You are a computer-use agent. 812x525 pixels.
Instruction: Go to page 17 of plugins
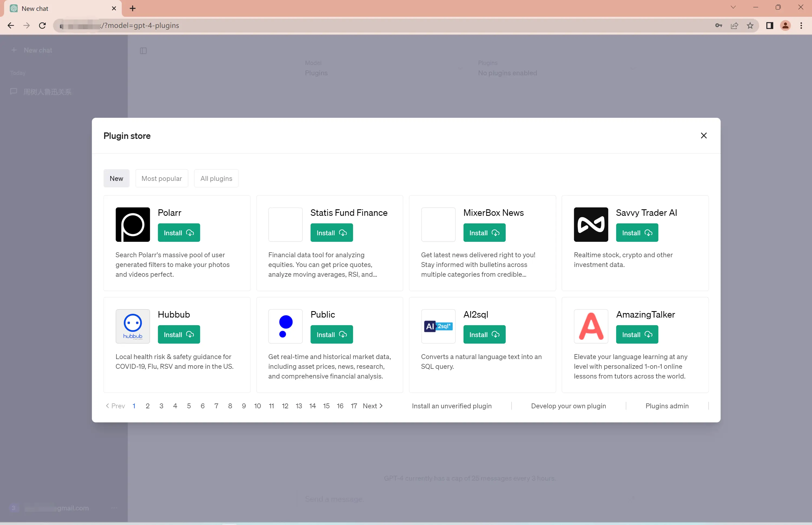pos(354,406)
